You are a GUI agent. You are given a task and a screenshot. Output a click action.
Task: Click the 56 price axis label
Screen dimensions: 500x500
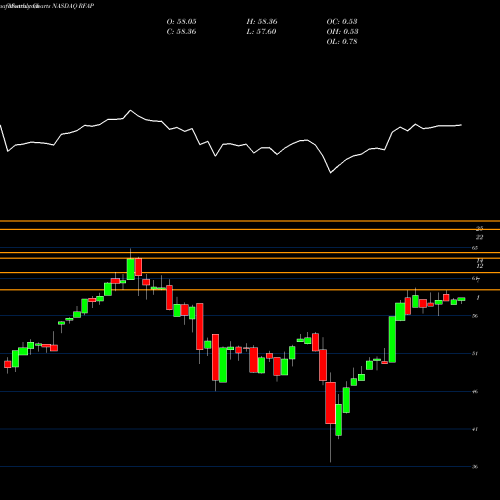point(475,316)
